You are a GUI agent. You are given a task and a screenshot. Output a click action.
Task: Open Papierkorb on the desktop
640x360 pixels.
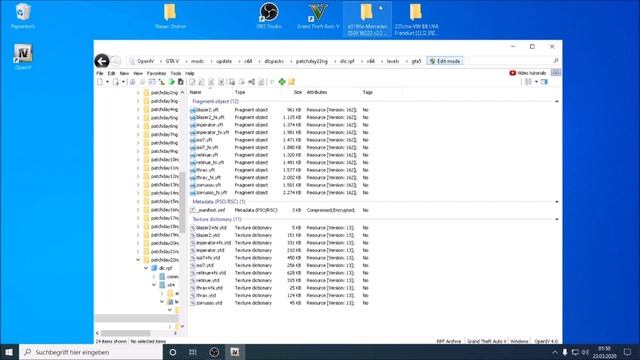(23, 16)
